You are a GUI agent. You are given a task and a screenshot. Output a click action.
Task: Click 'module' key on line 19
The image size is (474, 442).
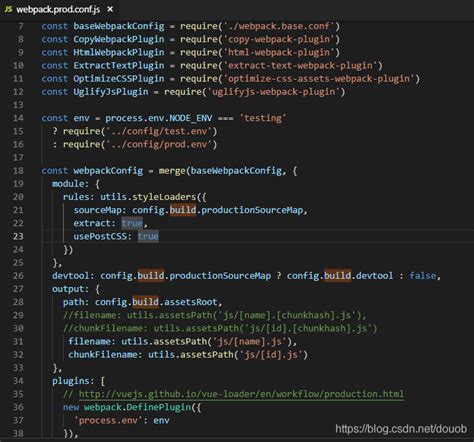coord(68,184)
